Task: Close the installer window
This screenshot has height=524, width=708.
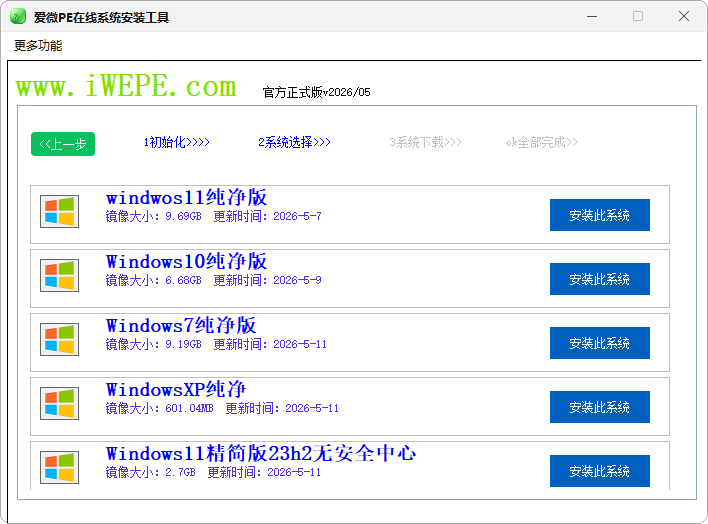Action: pyautogui.click(x=684, y=17)
